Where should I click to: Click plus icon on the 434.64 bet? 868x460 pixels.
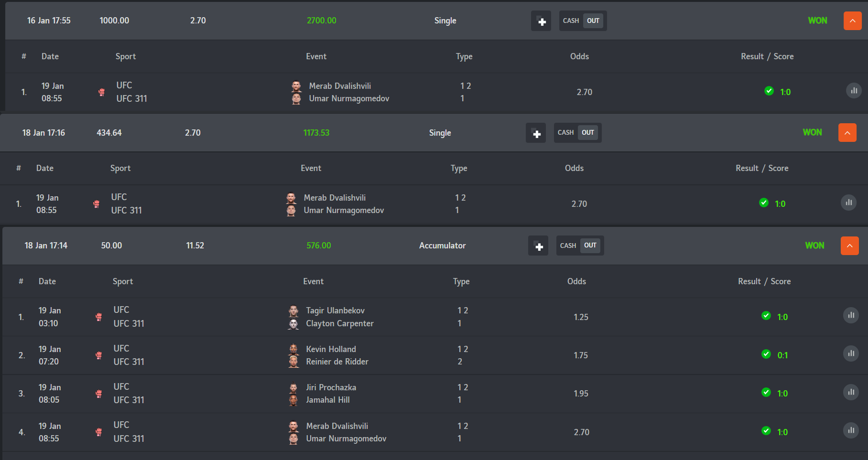[x=536, y=133]
